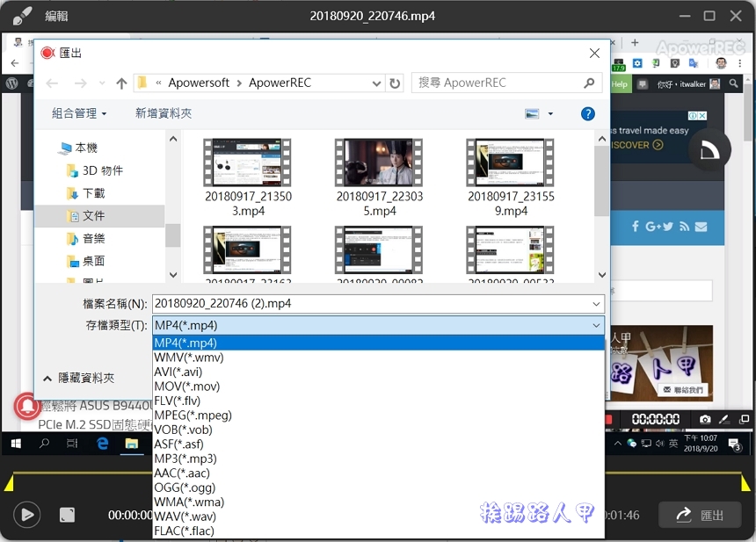Go forward in the export dialog
The image size is (756, 542).
[x=81, y=83]
